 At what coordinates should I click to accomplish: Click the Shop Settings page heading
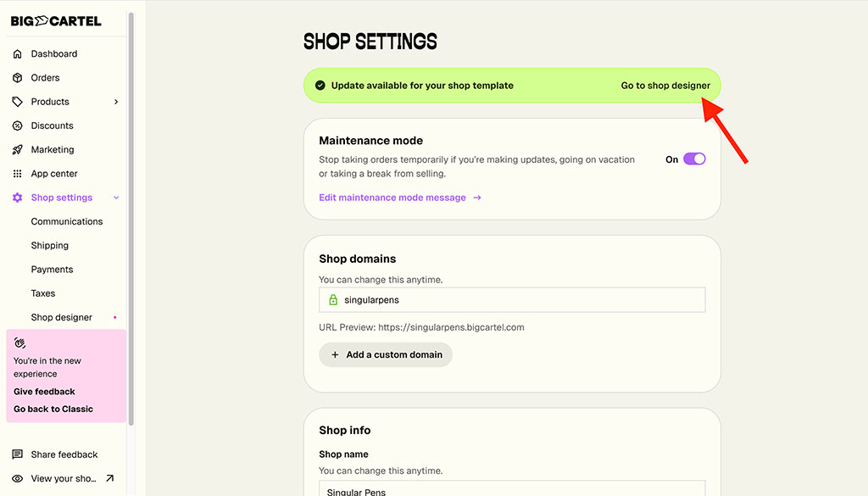click(x=370, y=42)
